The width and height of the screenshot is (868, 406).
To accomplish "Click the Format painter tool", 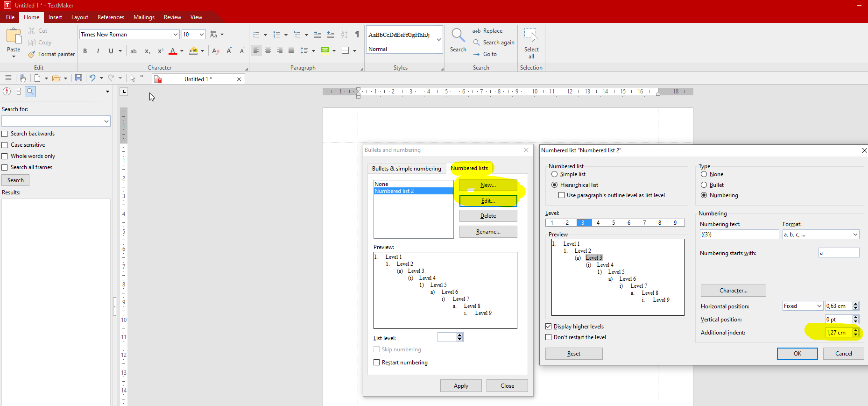I will click(51, 54).
